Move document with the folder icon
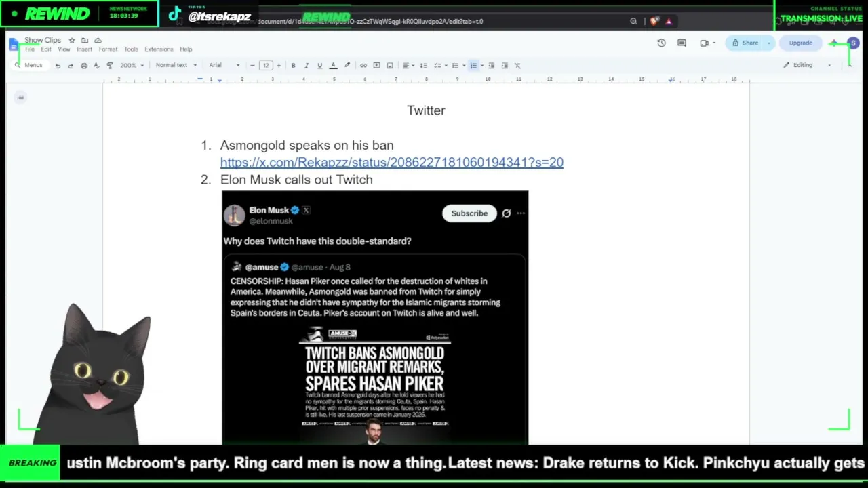868x488 pixels. click(85, 41)
